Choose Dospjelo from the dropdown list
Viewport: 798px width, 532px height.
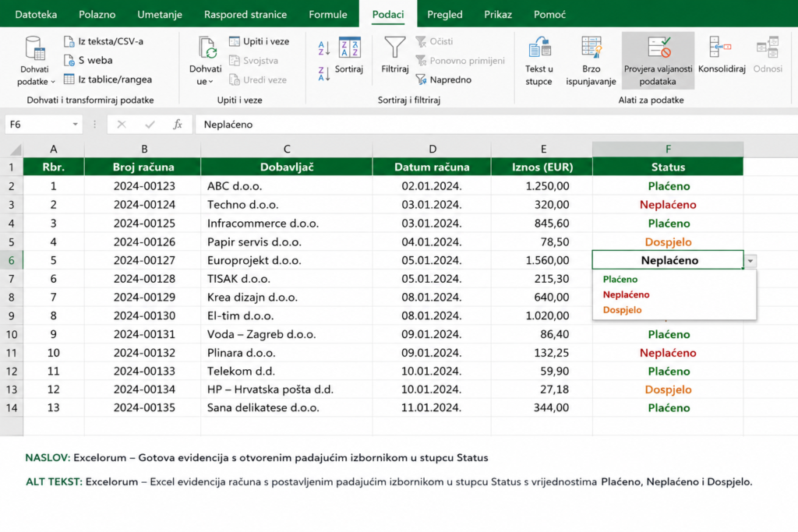pos(622,310)
